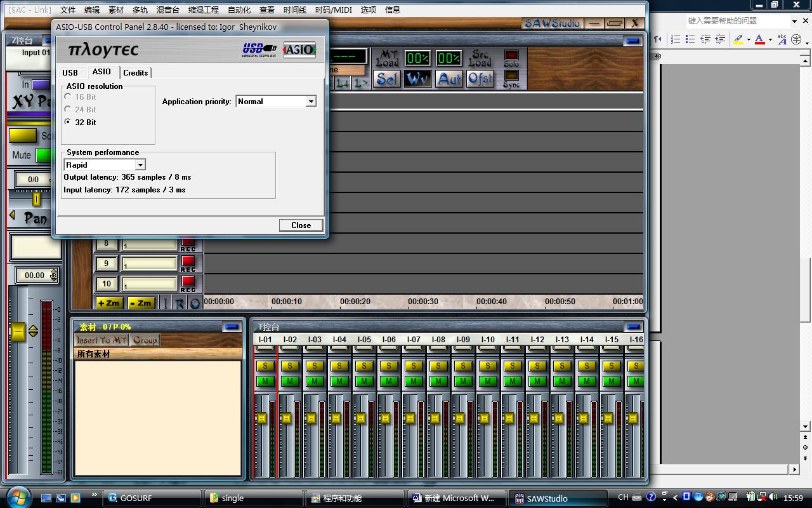812x508 pixels.
Task: Mute channel I-15 in F控台
Action: coord(612,381)
